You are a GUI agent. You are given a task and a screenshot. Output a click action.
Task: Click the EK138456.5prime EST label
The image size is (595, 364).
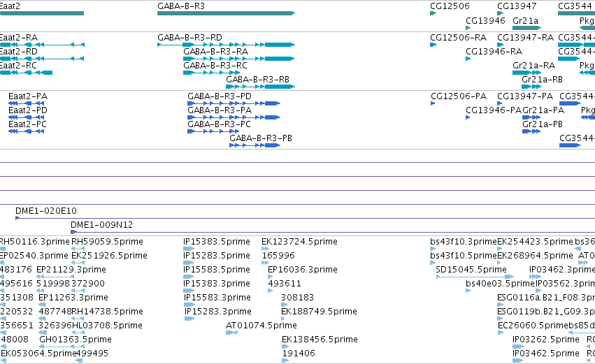pos(320,340)
